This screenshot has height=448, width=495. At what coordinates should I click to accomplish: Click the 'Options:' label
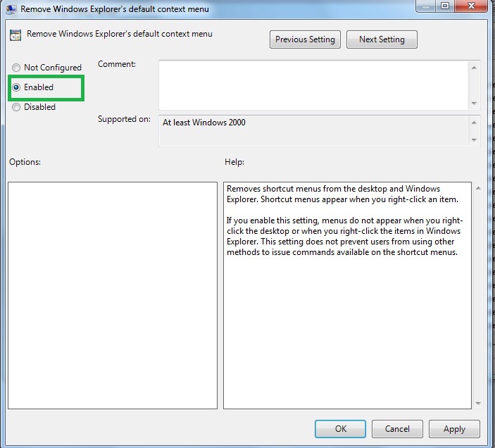pyautogui.click(x=25, y=162)
